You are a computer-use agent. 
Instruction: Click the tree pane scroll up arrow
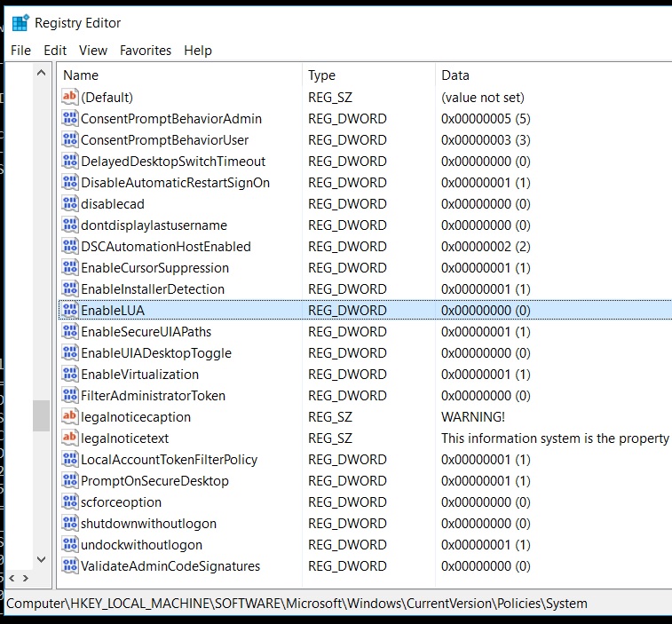pyautogui.click(x=41, y=73)
